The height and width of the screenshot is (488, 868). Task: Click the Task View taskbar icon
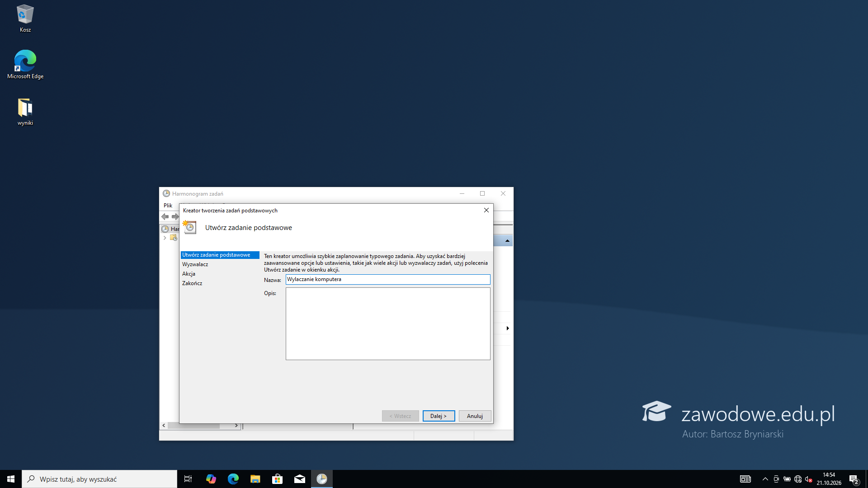click(x=188, y=479)
